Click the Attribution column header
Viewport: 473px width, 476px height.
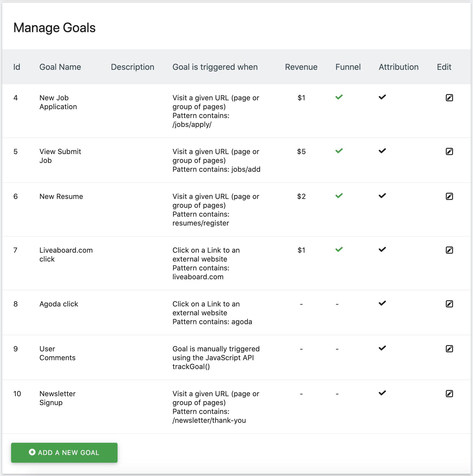tap(398, 67)
